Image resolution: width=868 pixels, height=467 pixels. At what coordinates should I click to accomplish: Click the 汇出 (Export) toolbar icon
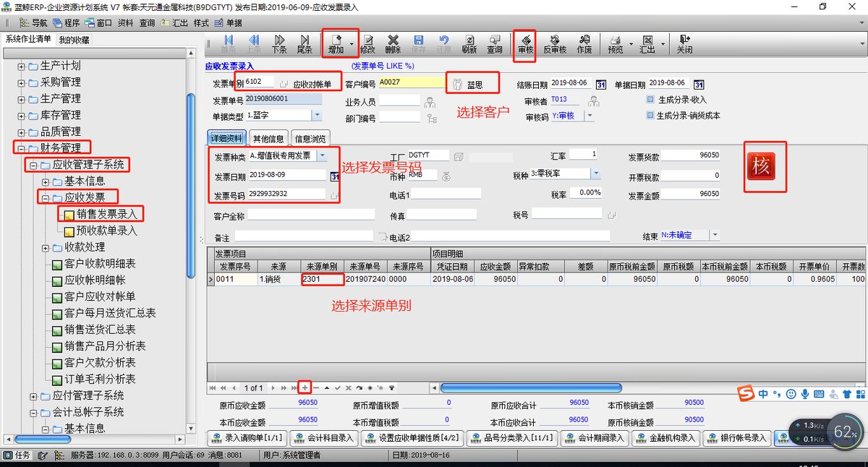(647, 43)
